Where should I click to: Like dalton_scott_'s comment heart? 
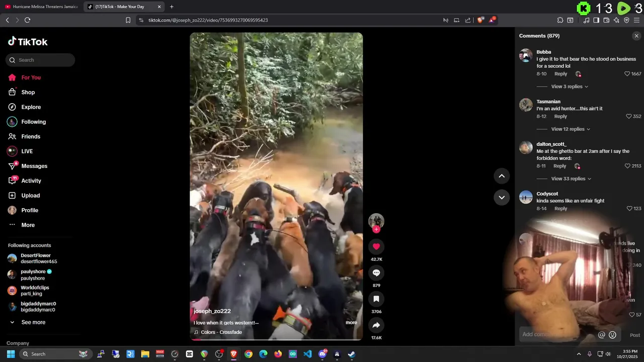pyautogui.click(x=627, y=166)
